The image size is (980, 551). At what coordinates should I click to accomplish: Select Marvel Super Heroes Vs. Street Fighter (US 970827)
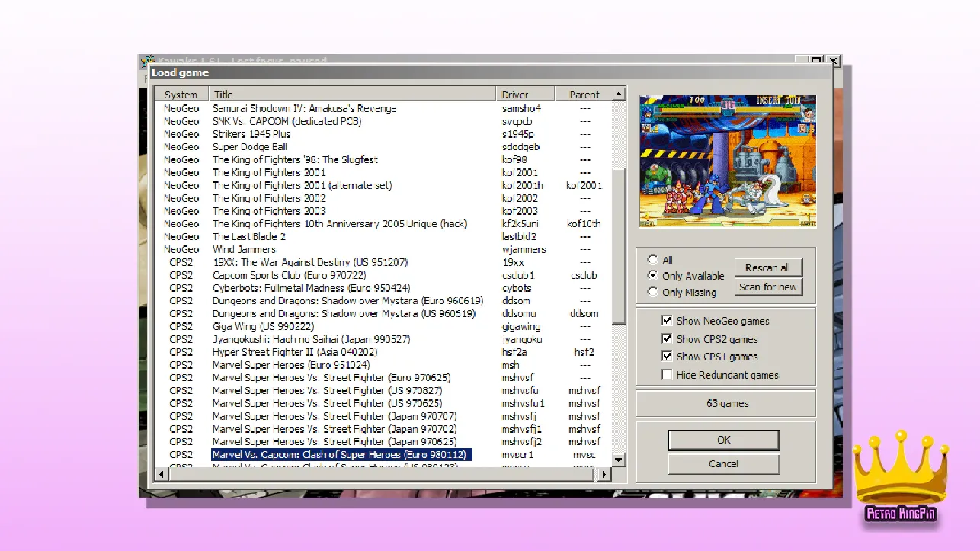383,390
